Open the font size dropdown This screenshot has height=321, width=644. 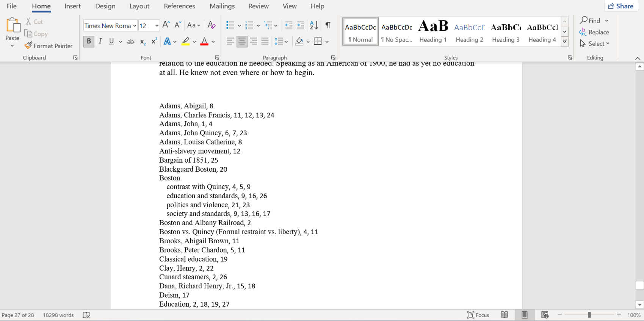pos(157,26)
